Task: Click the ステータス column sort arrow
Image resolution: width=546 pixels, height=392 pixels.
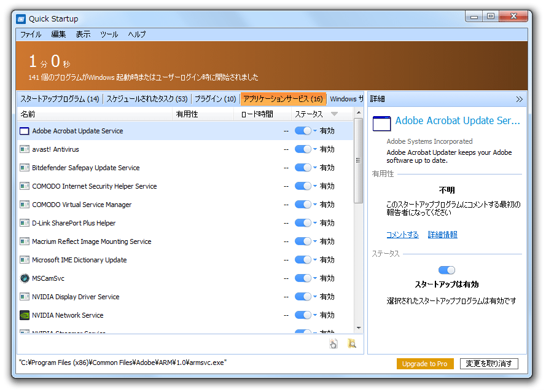Action: point(334,114)
